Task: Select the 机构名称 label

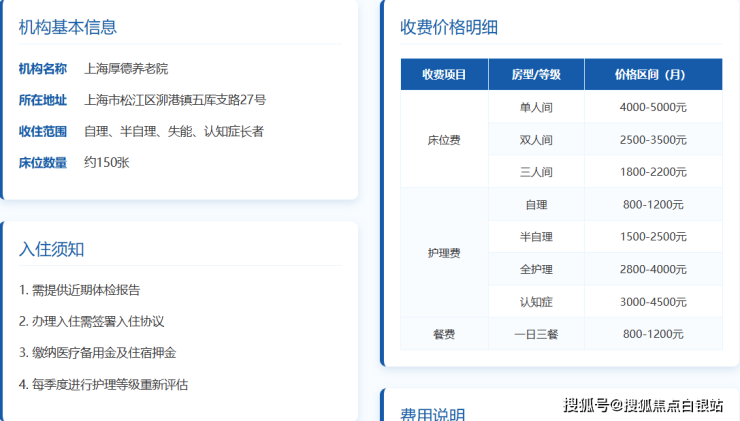Action: (x=43, y=68)
